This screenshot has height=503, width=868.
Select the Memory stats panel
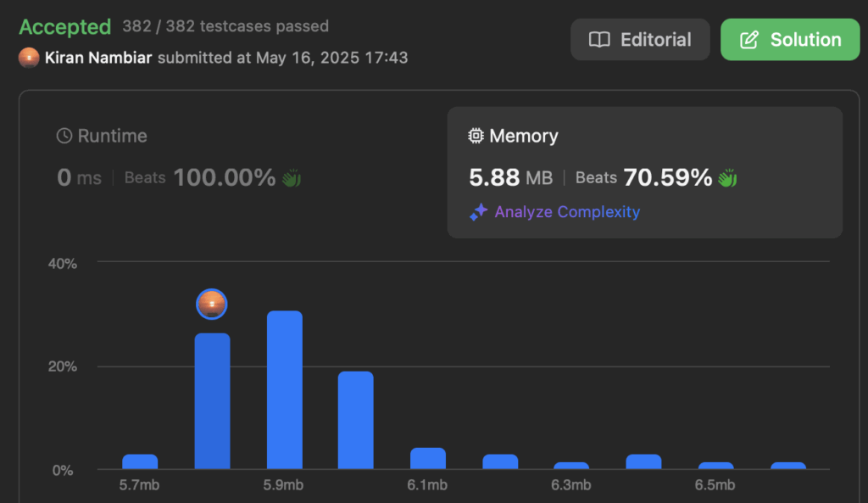[645, 172]
